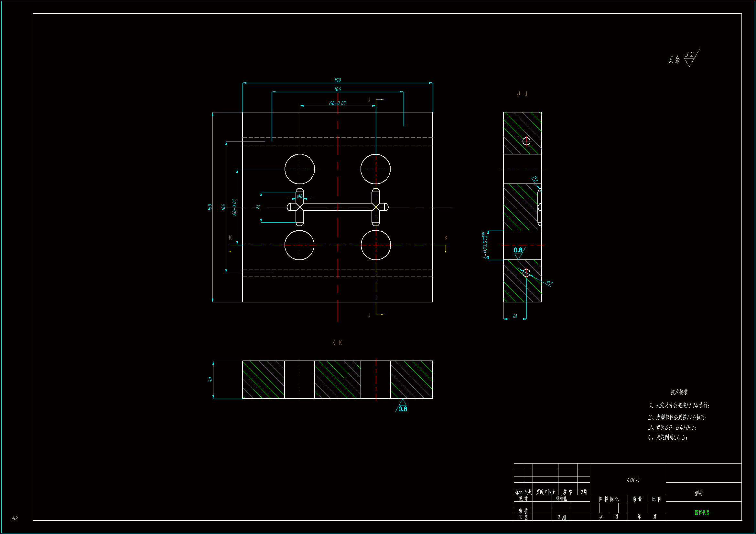The width and height of the screenshot is (756, 534).
Task: Select the 18 dimension under J-J section
Action: tap(515, 316)
